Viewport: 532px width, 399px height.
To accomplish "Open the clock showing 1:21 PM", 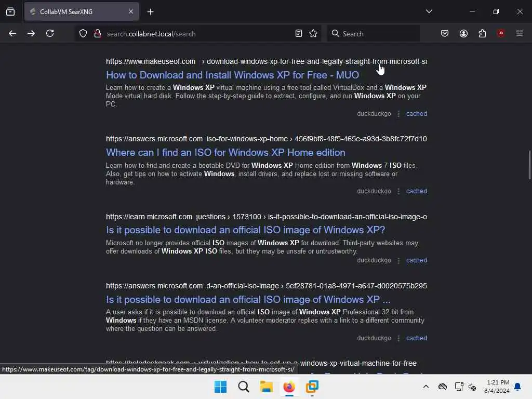I will [497, 387].
